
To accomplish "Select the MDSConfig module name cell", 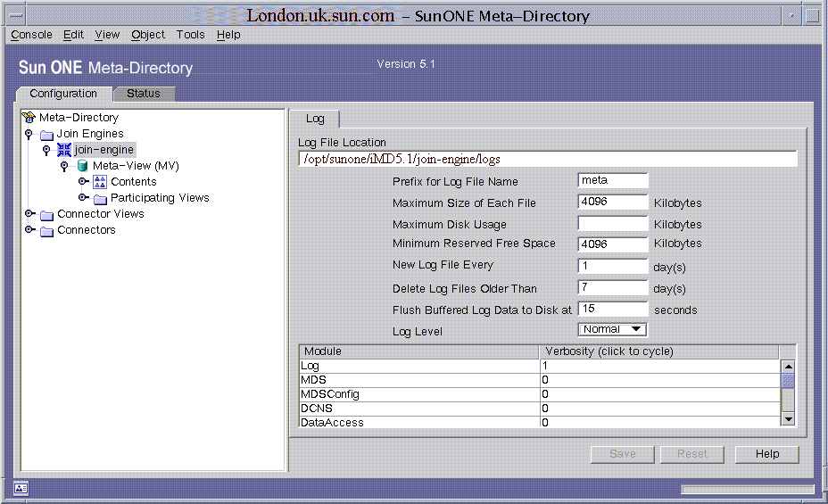I will [x=419, y=394].
